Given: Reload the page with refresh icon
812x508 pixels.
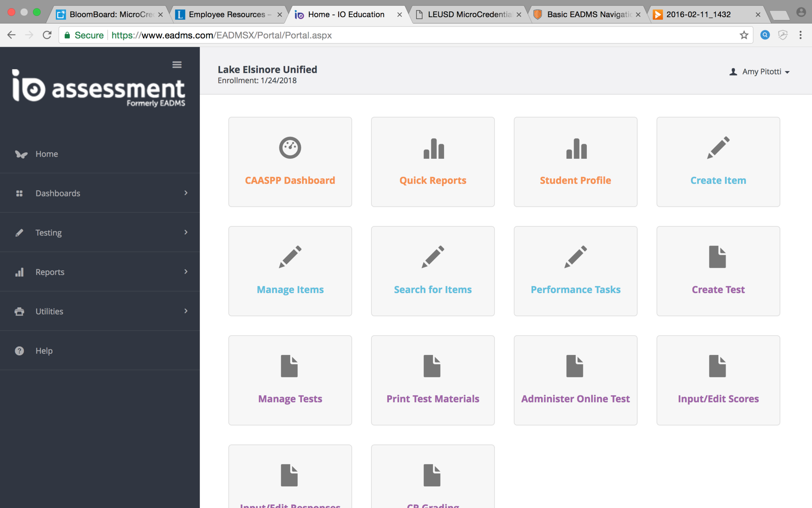Looking at the screenshot, I should (x=47, y=35).
